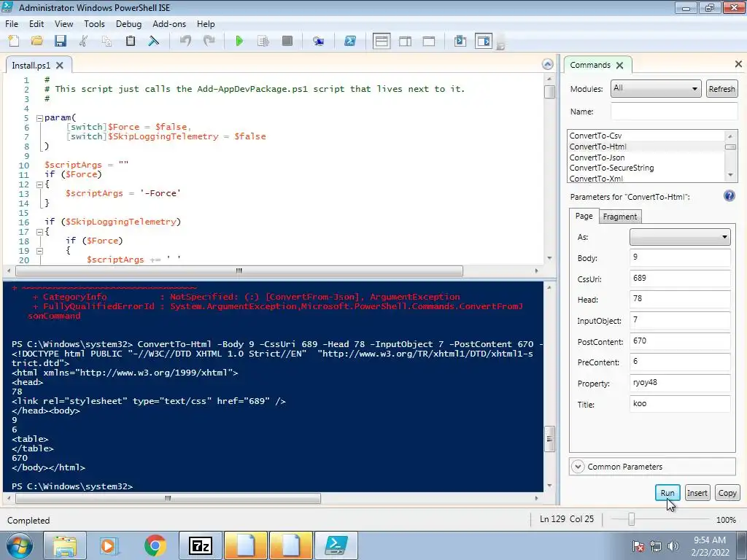Click the Cut scissors icon
The height and width of the screenshot is (560, 747).
[x=83, y=41]
